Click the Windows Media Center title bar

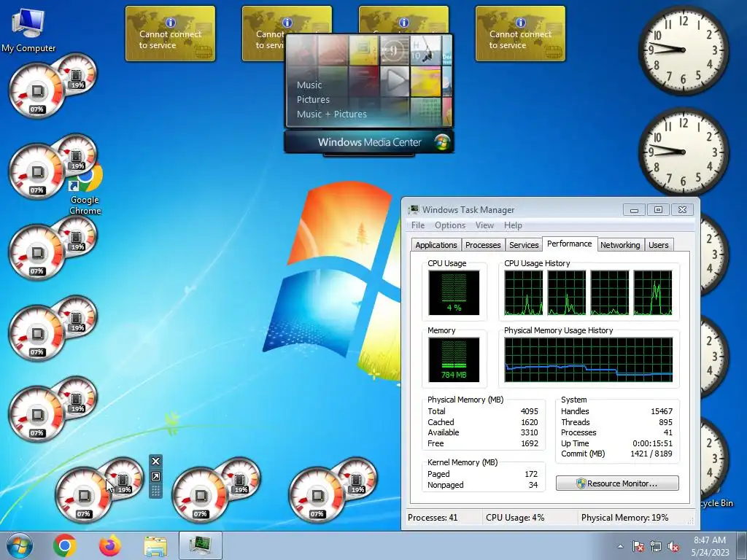click(368, 142)
